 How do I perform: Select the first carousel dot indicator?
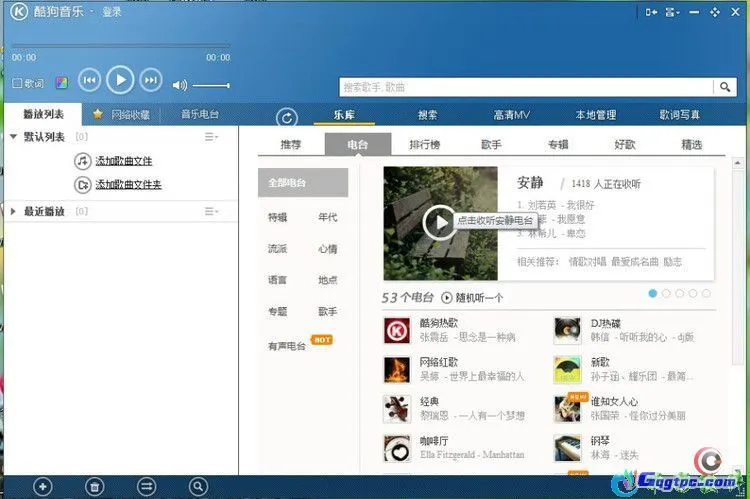point(653,293)
